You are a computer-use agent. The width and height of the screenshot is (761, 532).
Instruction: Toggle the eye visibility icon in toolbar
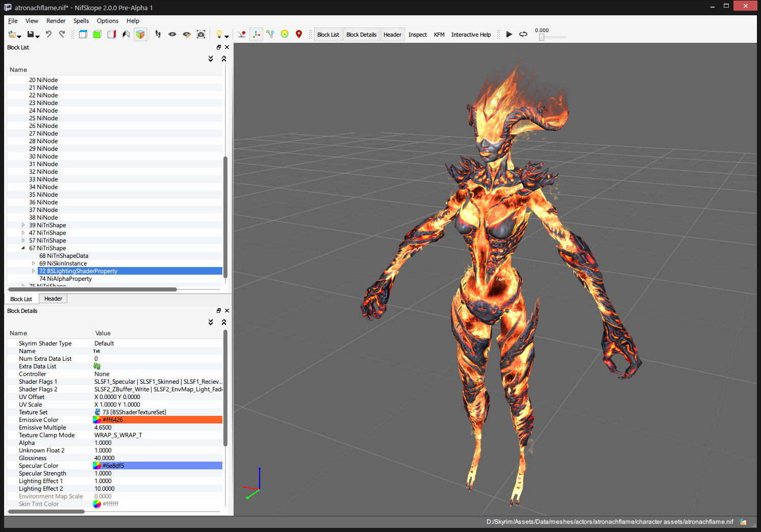[172, 34]
